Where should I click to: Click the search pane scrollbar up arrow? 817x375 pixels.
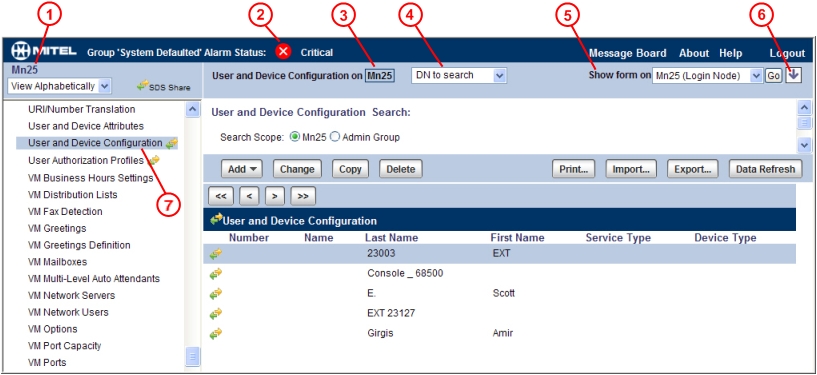click(804, 108)
